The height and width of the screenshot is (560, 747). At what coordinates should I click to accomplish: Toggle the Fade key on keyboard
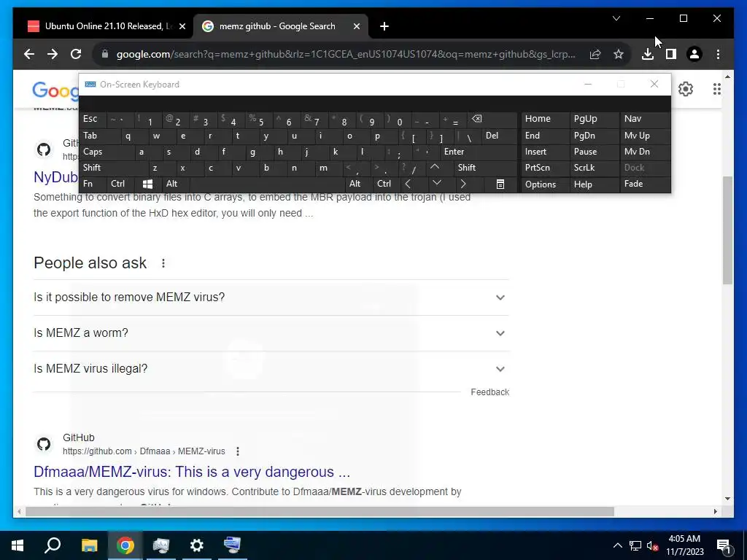[645, 184]
